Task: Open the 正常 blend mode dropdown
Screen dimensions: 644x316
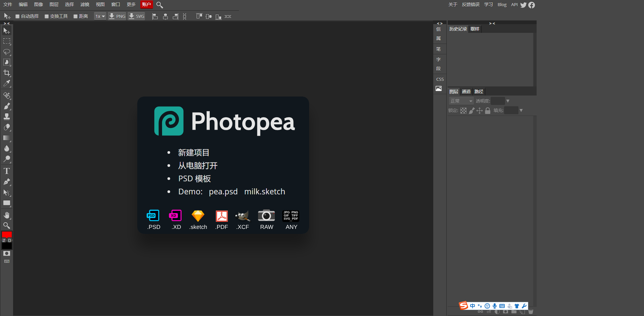Action: click(x=461, y=101)
